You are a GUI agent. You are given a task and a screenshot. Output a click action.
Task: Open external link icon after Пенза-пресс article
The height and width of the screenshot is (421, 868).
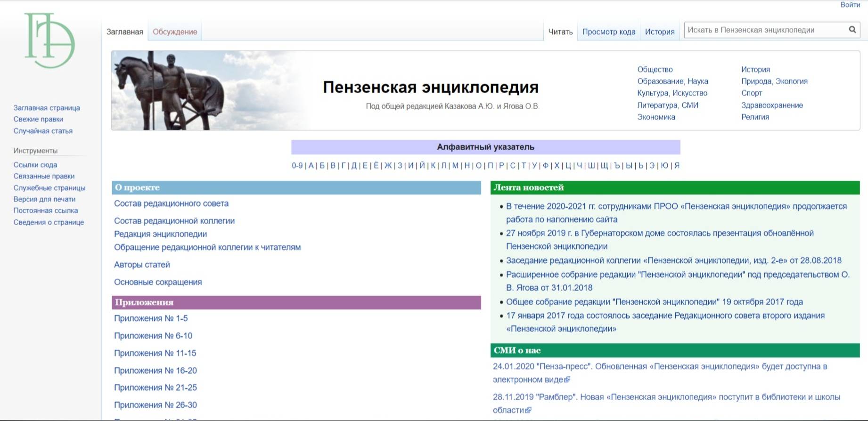point(567,380)
